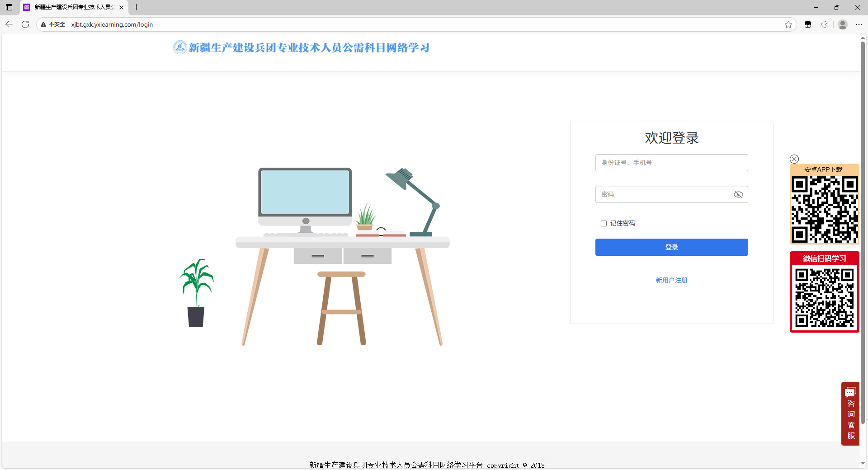Open the tab actions menu button
Image resolution: width=868 pixels, height=470 pixels.
click(9, 7)
